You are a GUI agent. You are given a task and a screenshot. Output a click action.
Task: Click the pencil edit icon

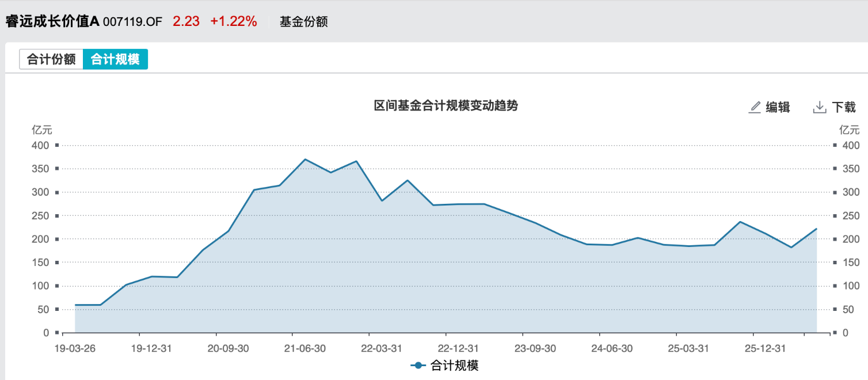click(755, 107)
